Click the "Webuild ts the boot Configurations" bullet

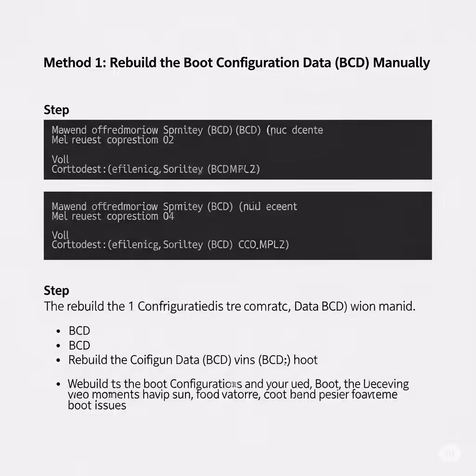238,394
